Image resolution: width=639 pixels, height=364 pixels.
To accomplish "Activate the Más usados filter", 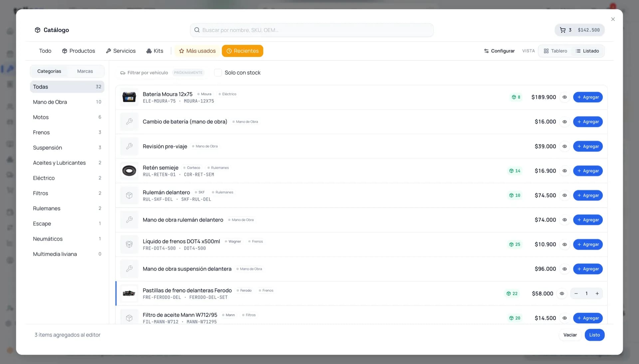I will pos(197,51).
